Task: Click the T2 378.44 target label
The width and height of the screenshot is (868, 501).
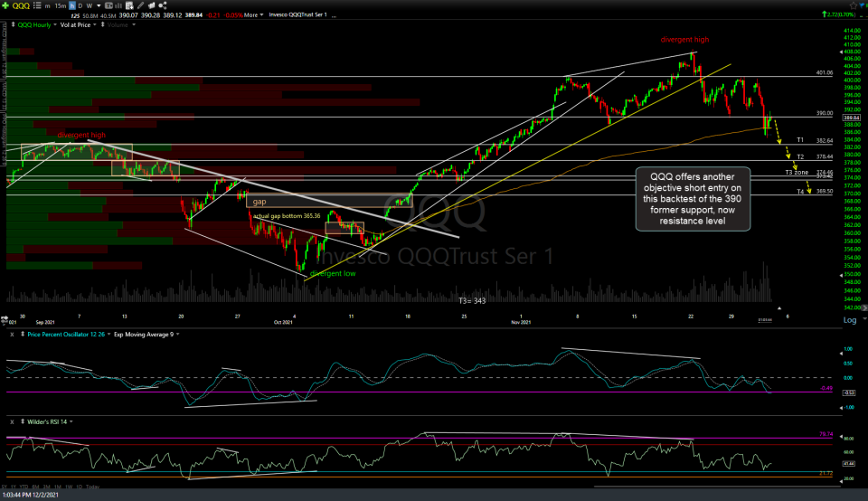Action: click(x=815, y=156)
